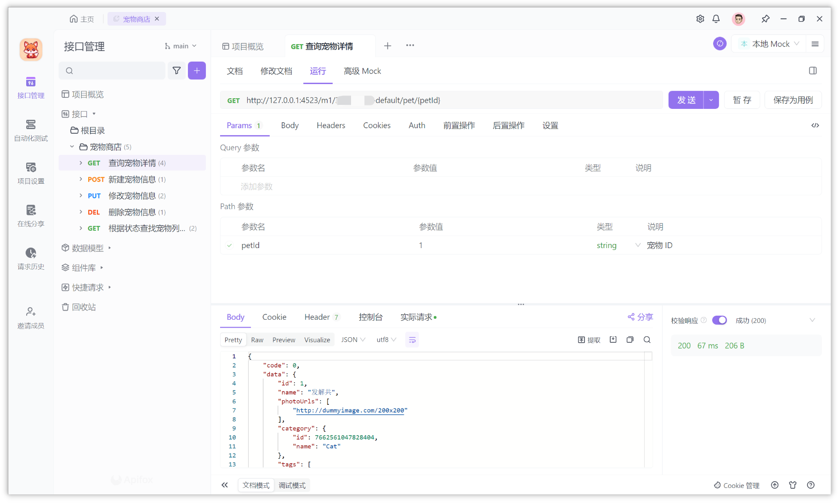Click 保存为用例 to save as example
Image resolution: width=839 pixels, height=504 pixels.
793,100
